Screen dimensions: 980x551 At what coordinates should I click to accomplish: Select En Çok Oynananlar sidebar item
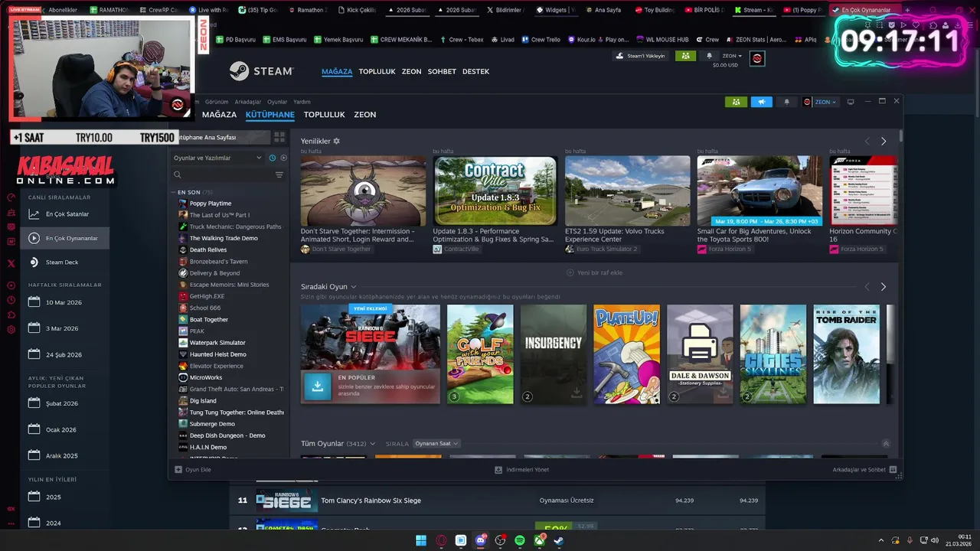click(x=65, y=238)
